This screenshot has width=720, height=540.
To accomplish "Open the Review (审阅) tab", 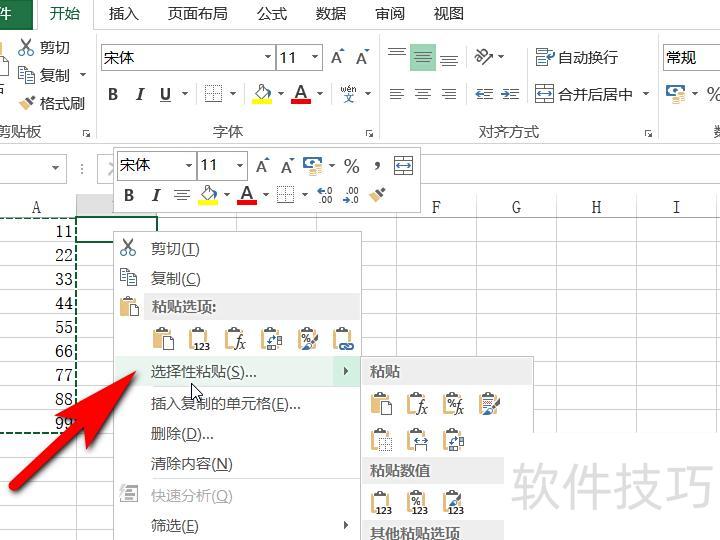I will pyautogui.click(x=390, y=14).
